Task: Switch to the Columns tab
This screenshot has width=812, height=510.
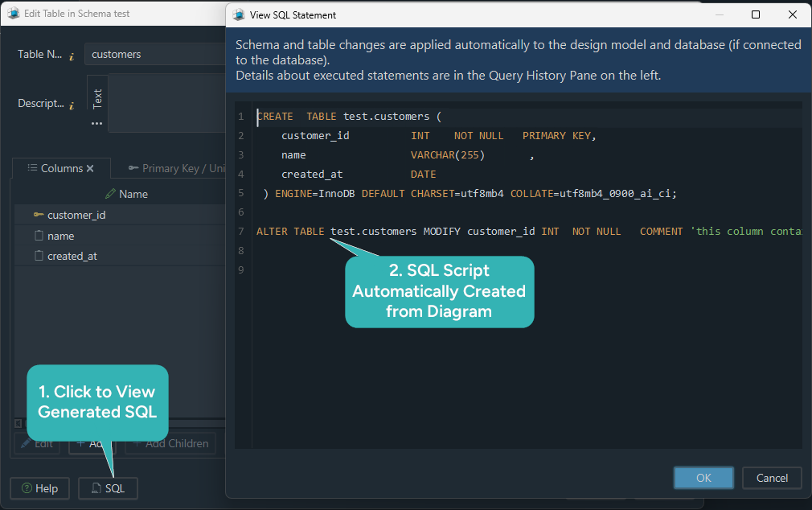Action: [61, 168]
